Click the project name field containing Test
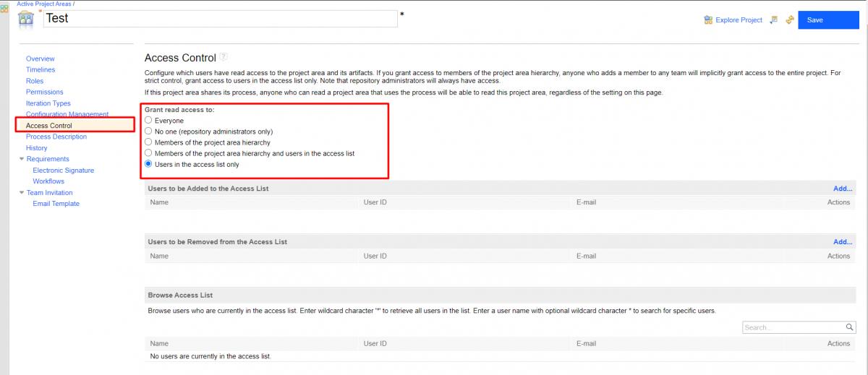 click(220, 19)
